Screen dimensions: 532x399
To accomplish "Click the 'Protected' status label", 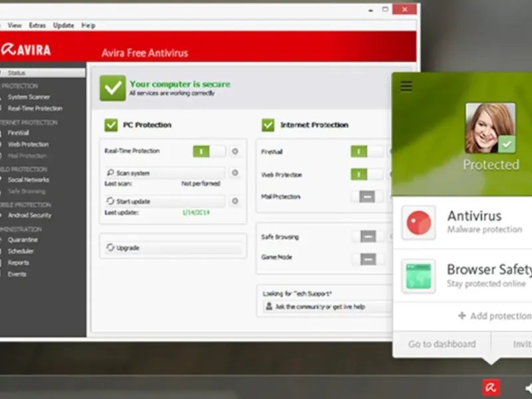I will click(491, 165).
